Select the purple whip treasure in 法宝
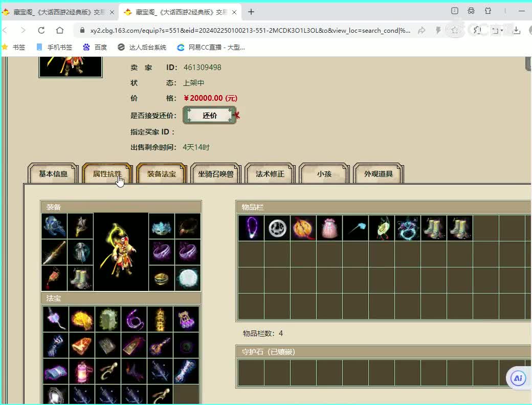Screen dimensions: 532x405 pos(134,319)
